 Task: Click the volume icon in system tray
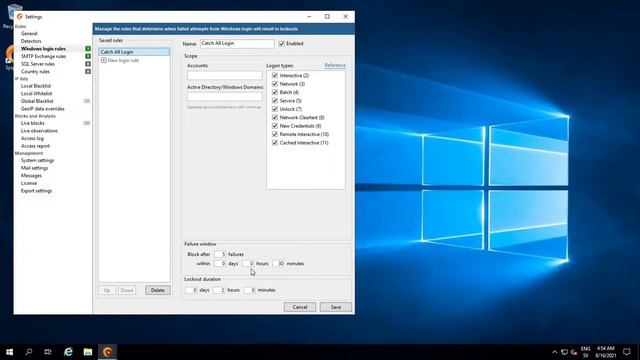click(574, 352)
